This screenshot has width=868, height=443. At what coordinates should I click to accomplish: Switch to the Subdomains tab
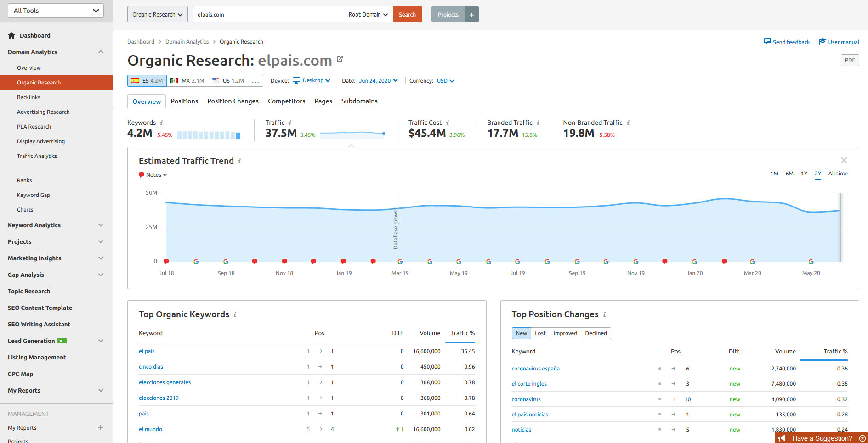click(359, 101)
